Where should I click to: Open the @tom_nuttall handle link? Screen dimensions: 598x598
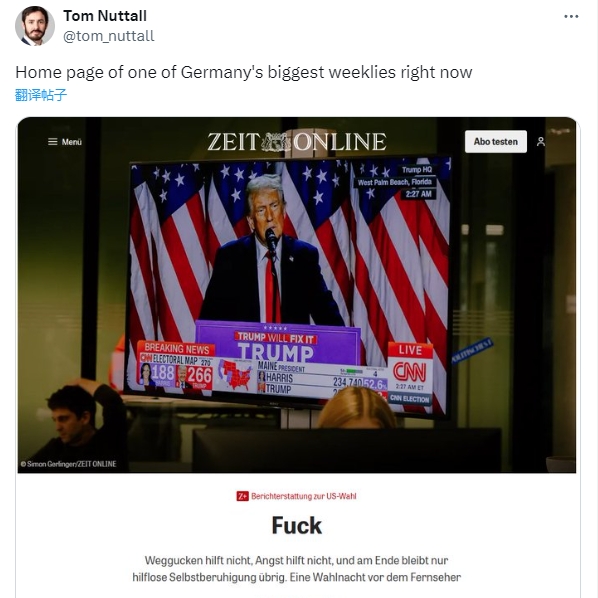pyautogui.click(x=109, y=36)
